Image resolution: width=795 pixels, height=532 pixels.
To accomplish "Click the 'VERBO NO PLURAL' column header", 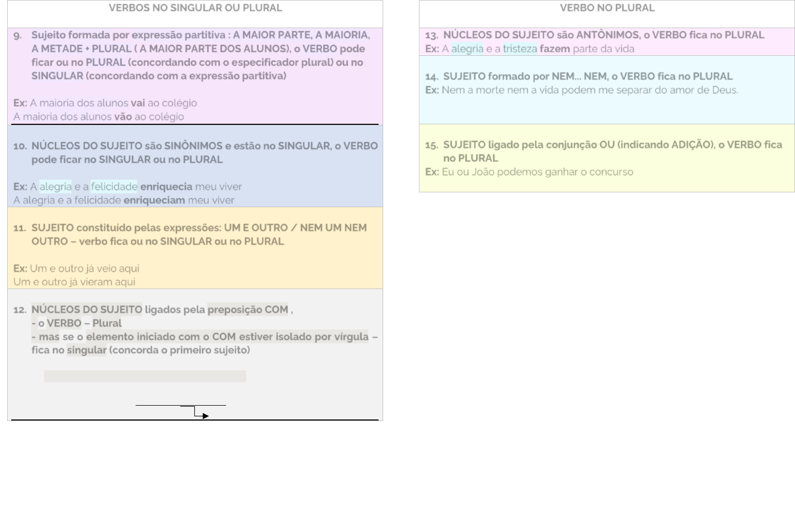I will [607, 8].
